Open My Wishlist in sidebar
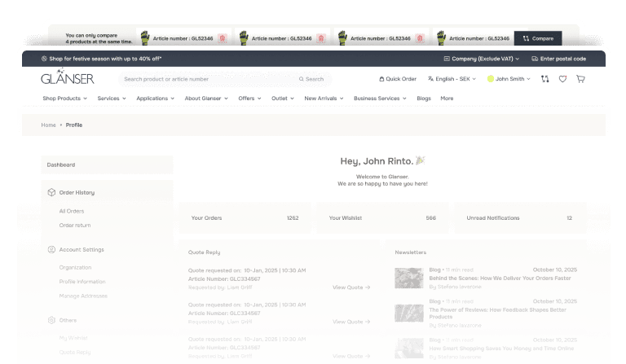 pos(73,338)
